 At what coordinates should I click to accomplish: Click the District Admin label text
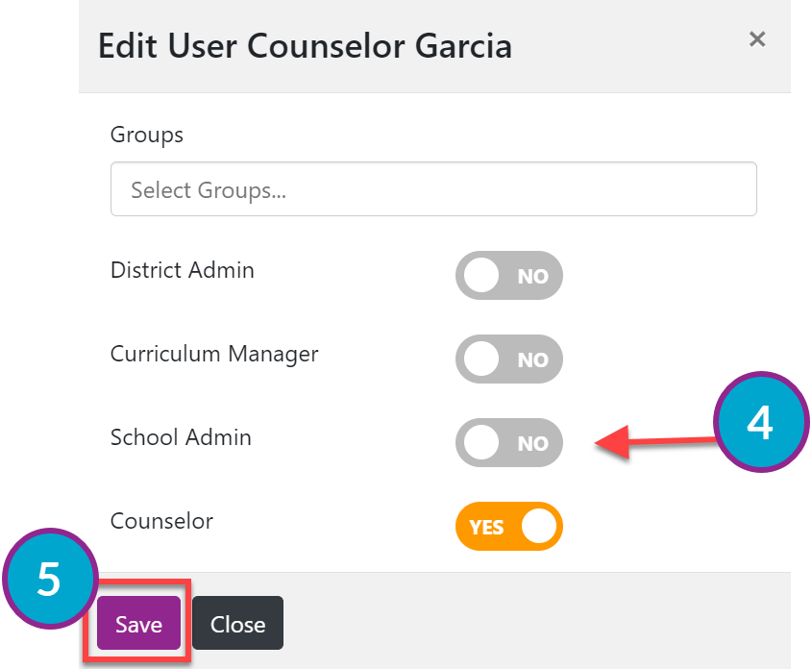pyautogui.click(x=183, y=270)
